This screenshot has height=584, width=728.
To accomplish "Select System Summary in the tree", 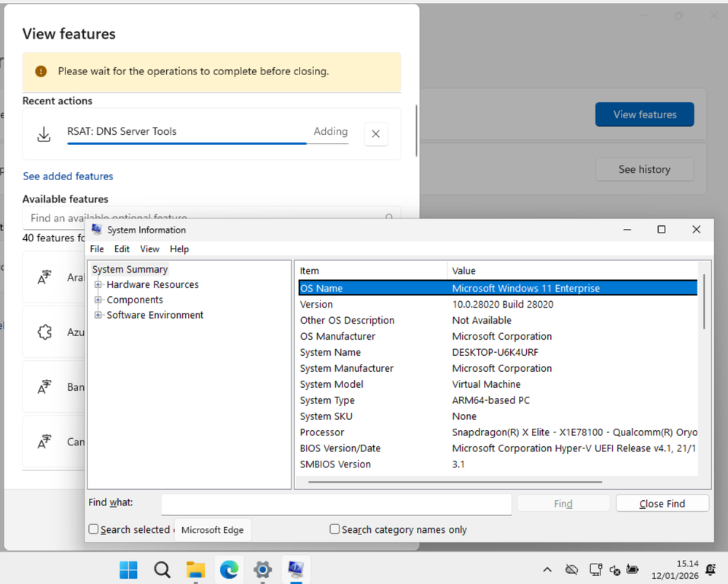I will point(130,270).
